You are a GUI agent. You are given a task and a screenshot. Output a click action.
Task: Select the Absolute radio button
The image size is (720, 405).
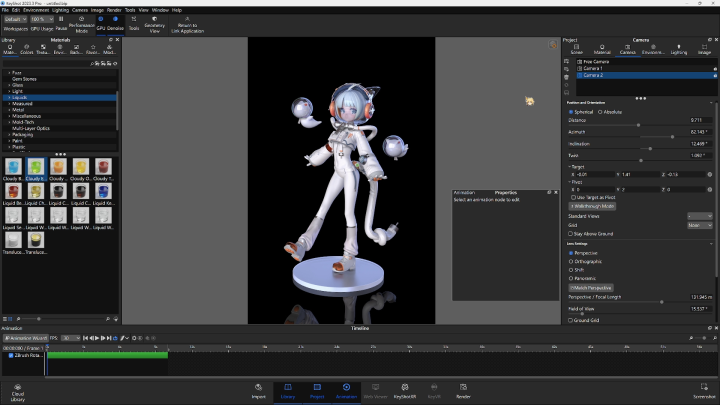coord(600,112)
